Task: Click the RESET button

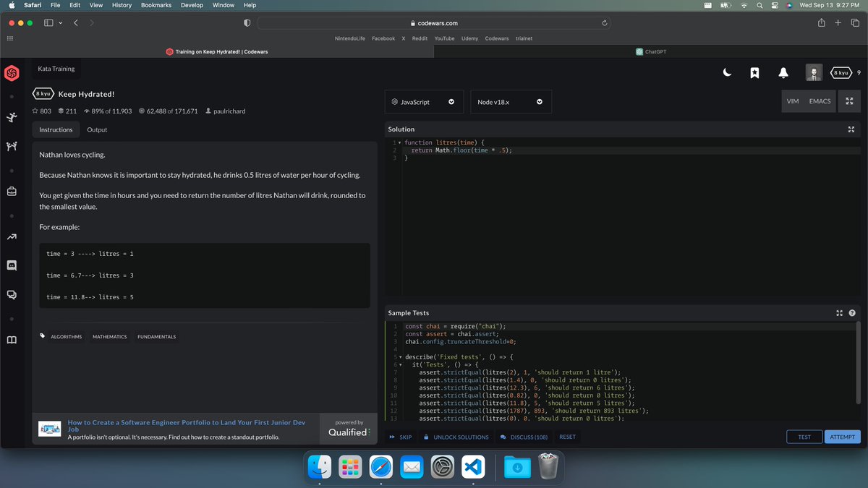Action: (568, 437)
